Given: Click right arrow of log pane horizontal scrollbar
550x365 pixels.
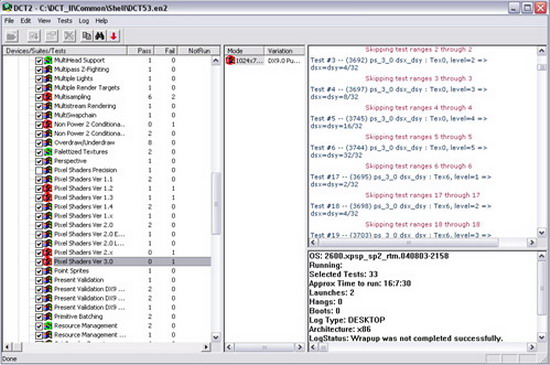Looking at the screenshot, I should click(x=532, y=242).
